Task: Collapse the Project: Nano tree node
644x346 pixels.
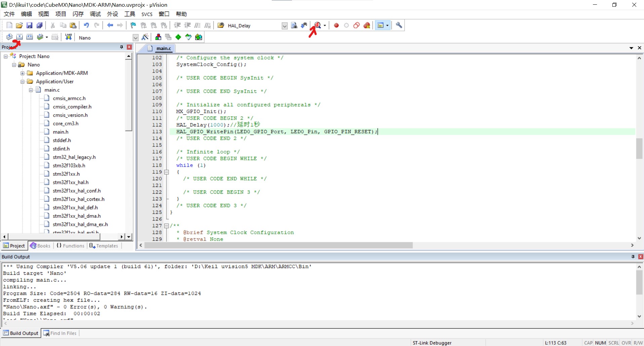Action: click(6, 56)
